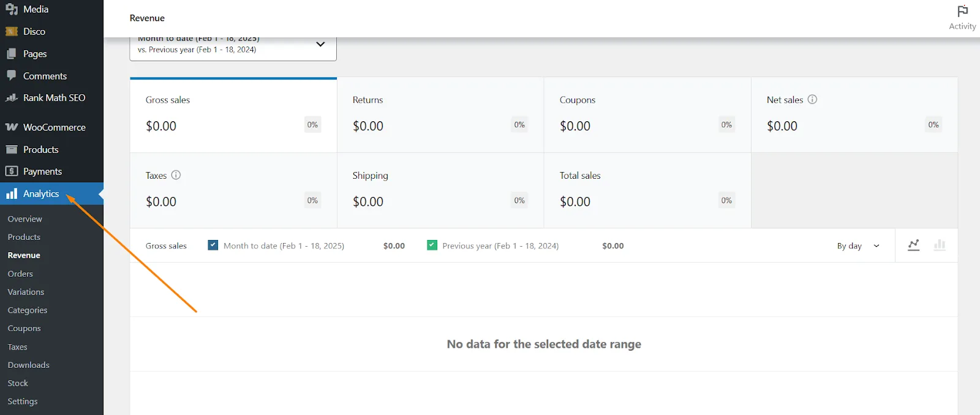Click the No data message text

(544, 344)
